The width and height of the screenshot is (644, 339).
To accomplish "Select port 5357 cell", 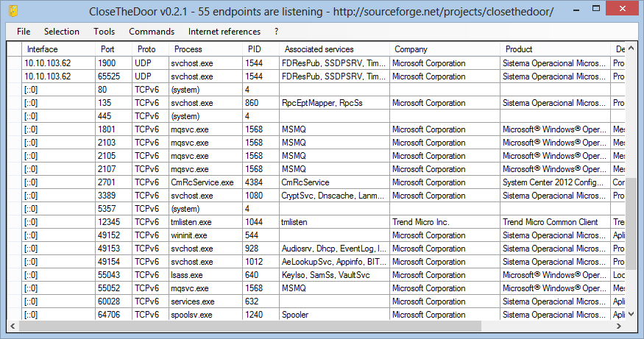I will click(113, 209).
